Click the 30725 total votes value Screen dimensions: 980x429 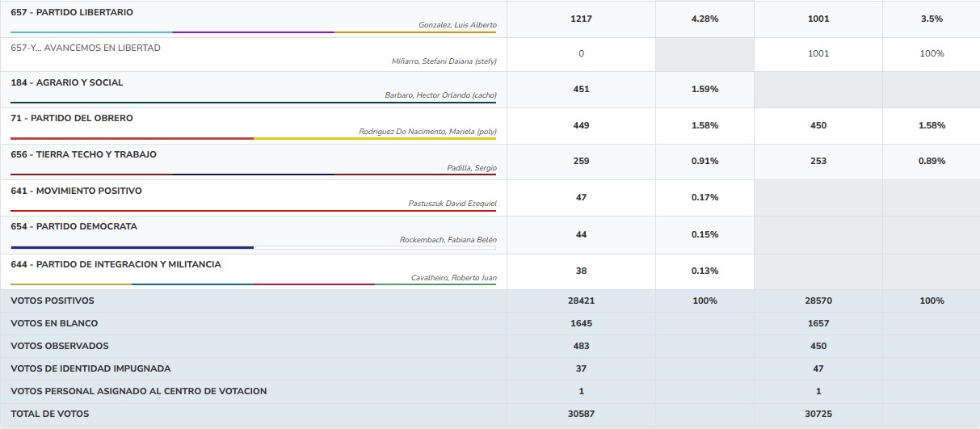click(818, 414)
